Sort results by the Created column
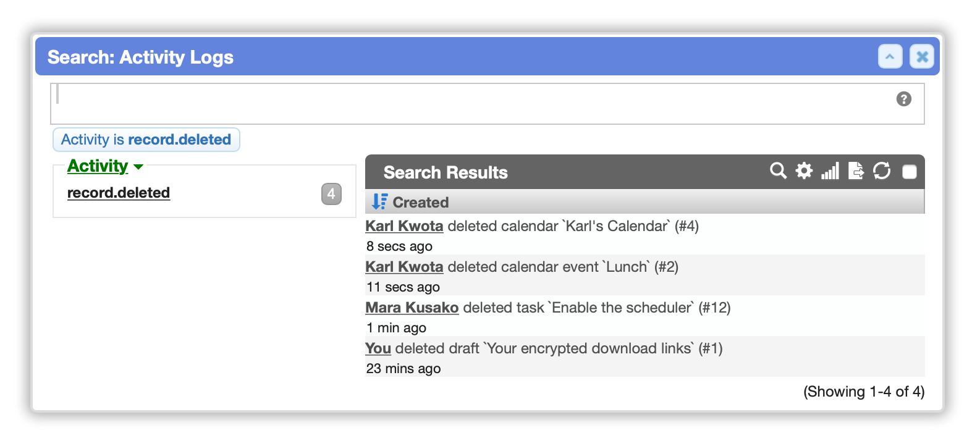 [x=421, y=202]
